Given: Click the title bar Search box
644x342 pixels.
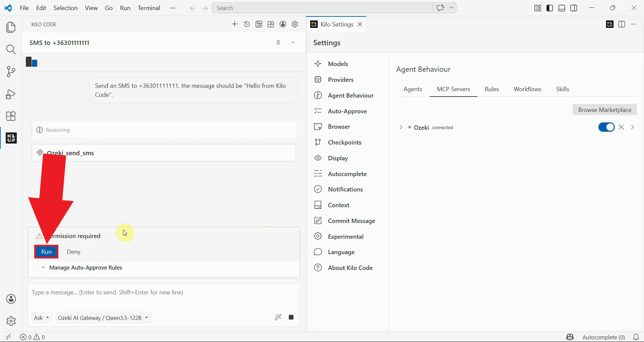Looking at the screenshot, I should 322,8.
